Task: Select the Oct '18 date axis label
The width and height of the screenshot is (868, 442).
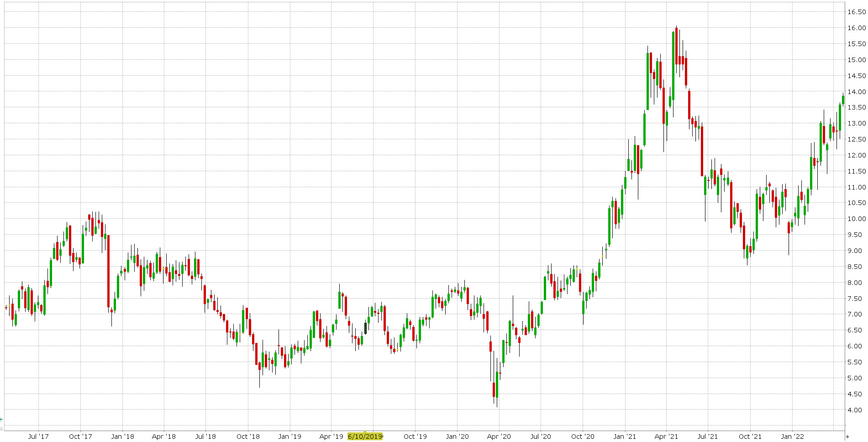Action: pos(248,436)
